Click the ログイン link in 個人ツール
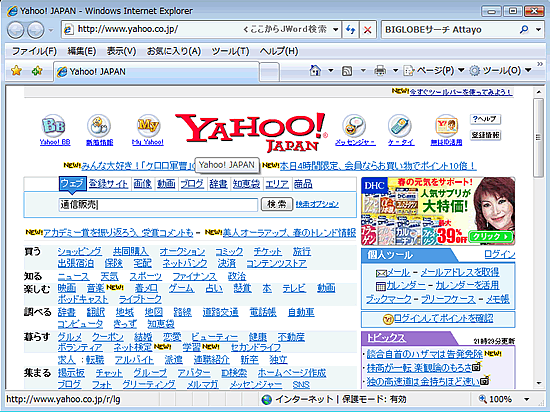Viewport: 550px width, 412px height. click(499, 254)
